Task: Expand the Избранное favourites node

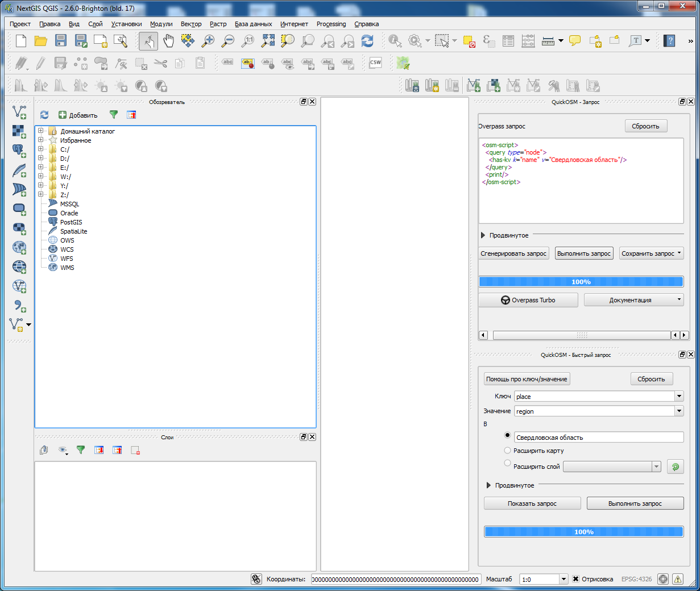Action: click(40, 140)
